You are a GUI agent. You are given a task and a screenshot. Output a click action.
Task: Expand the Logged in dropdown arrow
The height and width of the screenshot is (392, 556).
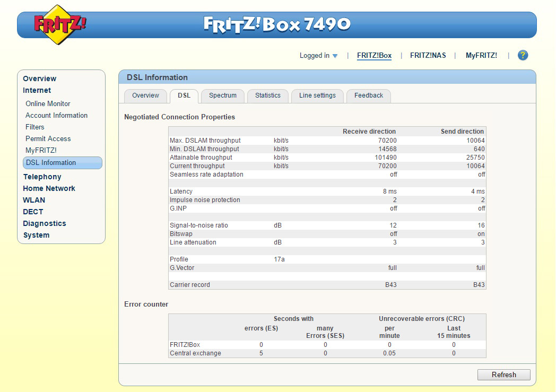click(x=335, y=56)
